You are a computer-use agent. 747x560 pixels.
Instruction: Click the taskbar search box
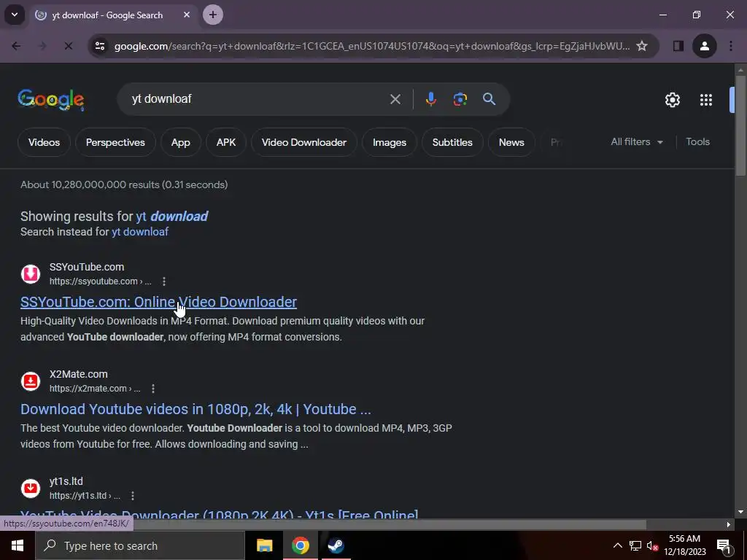click(x=140, y=545)
